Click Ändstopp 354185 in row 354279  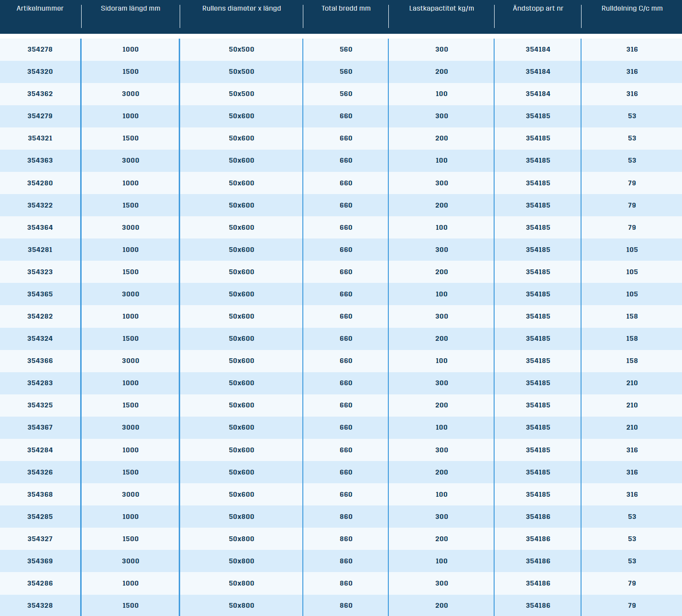(538, 116)
